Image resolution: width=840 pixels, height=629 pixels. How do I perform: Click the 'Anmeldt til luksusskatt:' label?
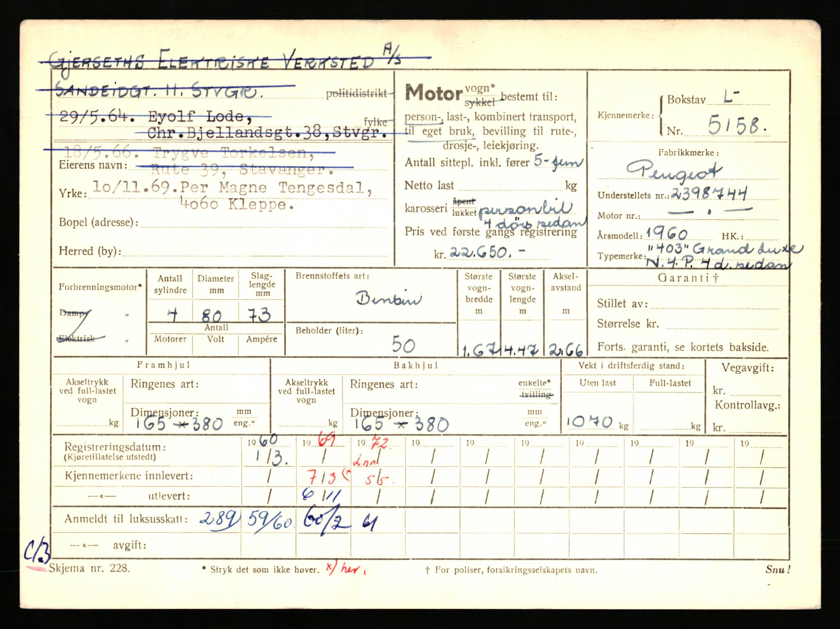point(126,519)
